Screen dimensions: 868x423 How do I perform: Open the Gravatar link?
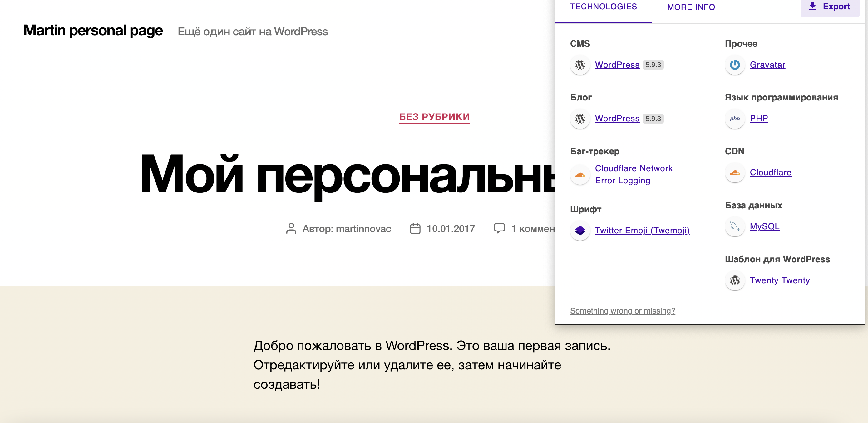pyautogui.click(x=767, y=65)
